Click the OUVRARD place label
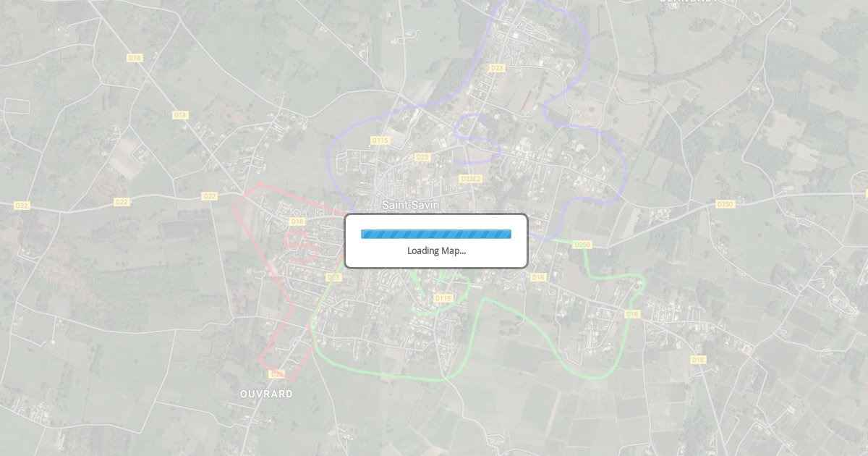Screen dimensions: 868x456 tap(267, 394)
